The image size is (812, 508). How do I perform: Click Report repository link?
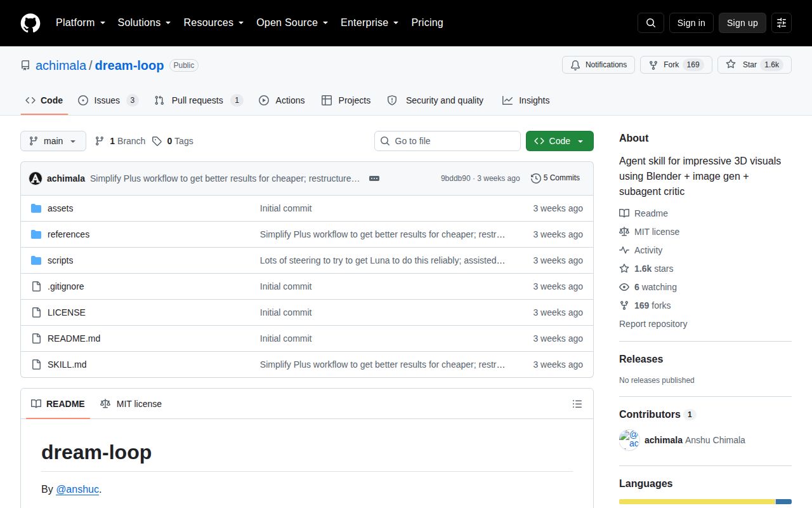(x=653, y=324)
